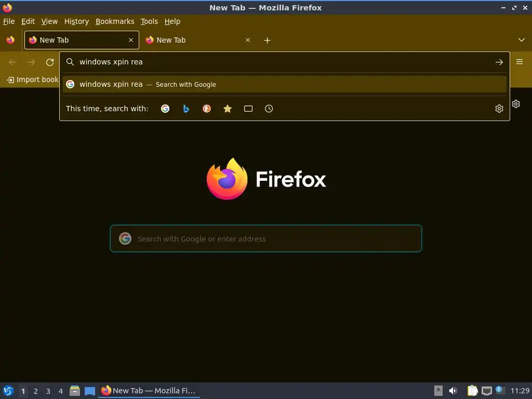
Task: List all tabs with chevron
Action: pos(522,40)
